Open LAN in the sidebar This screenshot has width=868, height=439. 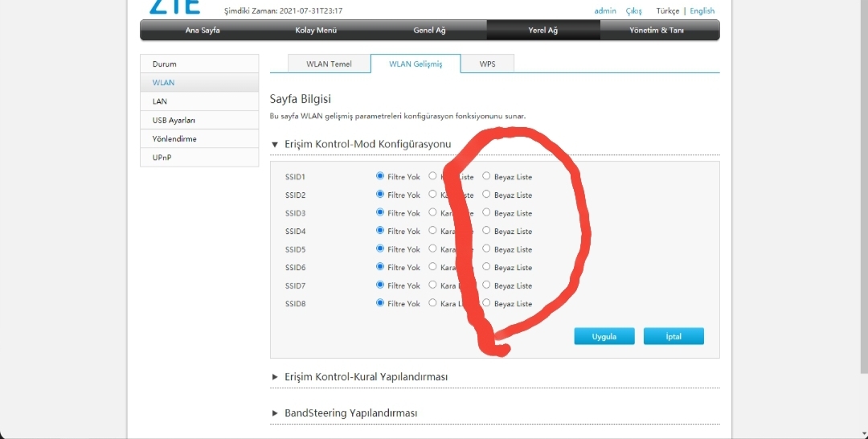click(x=199, y=101)
